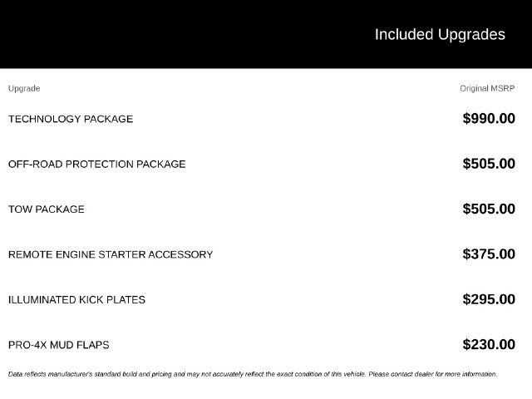Click the $295.00 price value

pos(489,299)
